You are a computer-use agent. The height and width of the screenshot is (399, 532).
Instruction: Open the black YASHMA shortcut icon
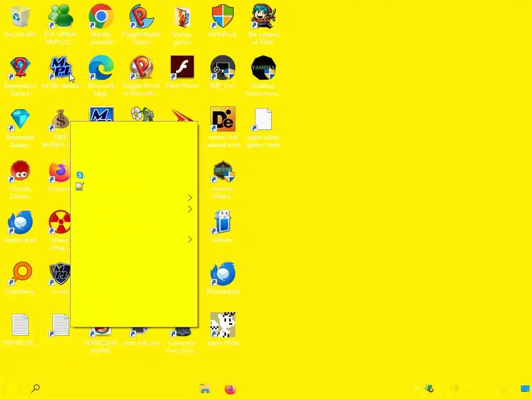[x=263, y=68]
